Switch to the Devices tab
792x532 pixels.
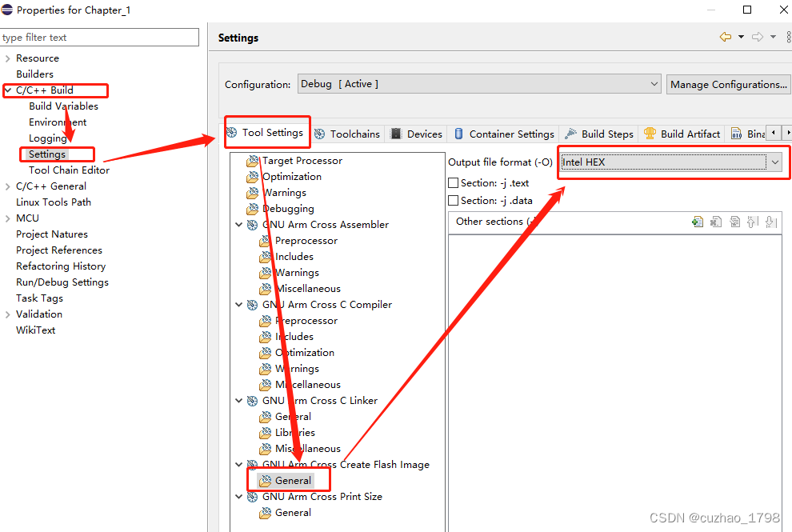(418, 134)
